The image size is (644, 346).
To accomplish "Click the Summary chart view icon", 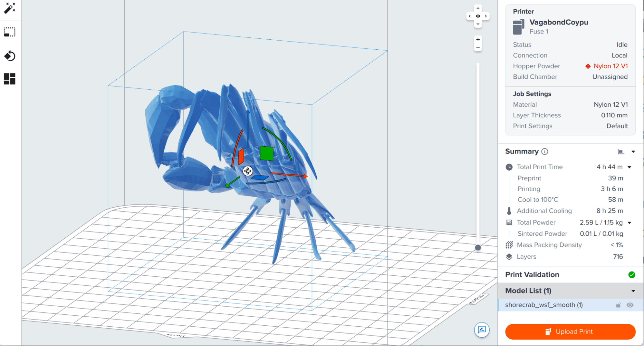I will (x=621, y=152).
